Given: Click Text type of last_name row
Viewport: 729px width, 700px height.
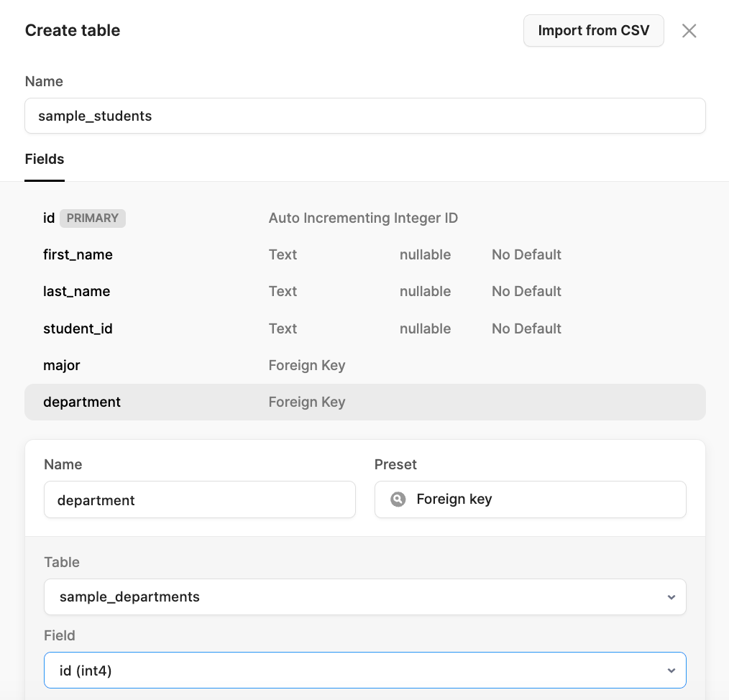Looking at the screenshot, I should tap(283, 292).
